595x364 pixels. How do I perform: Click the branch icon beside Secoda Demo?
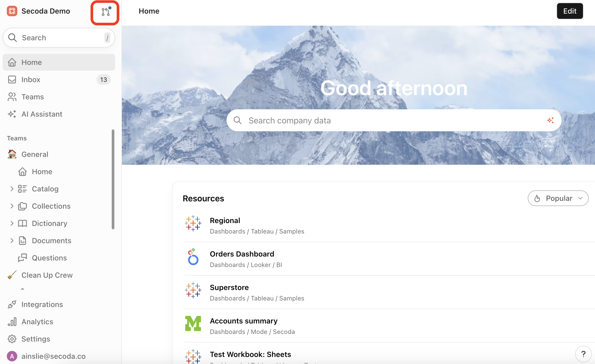(x=105, y=12)
